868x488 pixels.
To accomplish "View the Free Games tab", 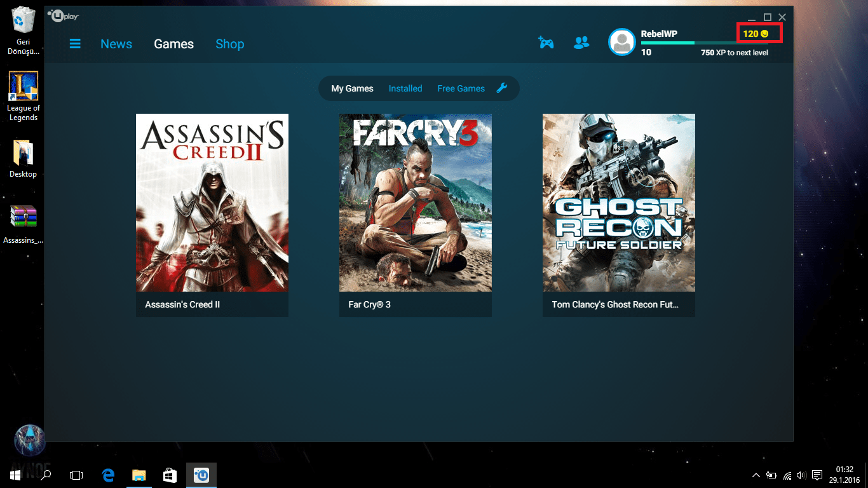I will tap(461, 88).
